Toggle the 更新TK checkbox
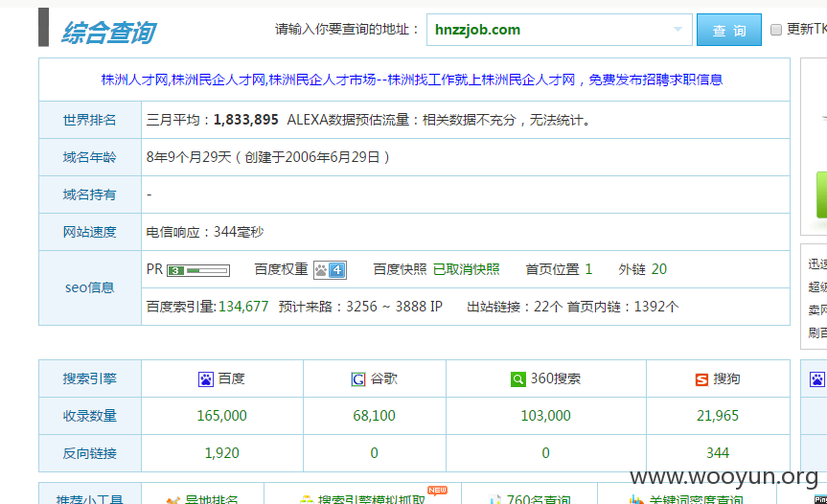 point(776,30)
